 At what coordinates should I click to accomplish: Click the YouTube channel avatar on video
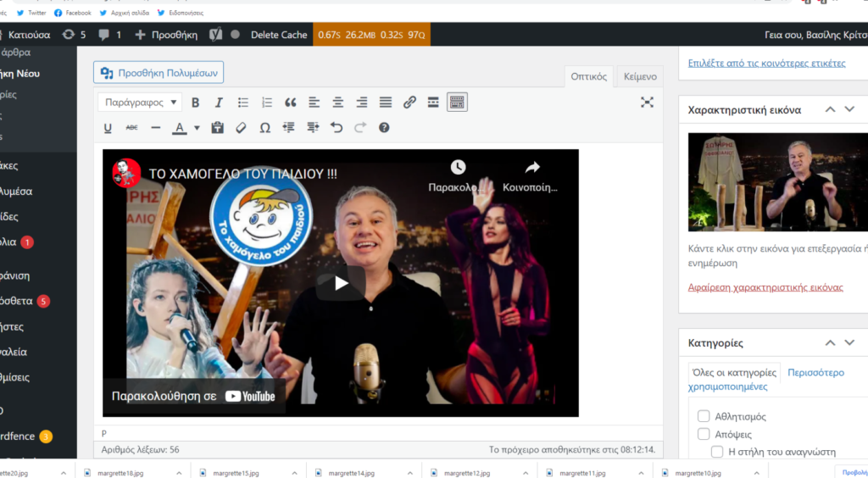pyautogui.click(x=126, y=173)
